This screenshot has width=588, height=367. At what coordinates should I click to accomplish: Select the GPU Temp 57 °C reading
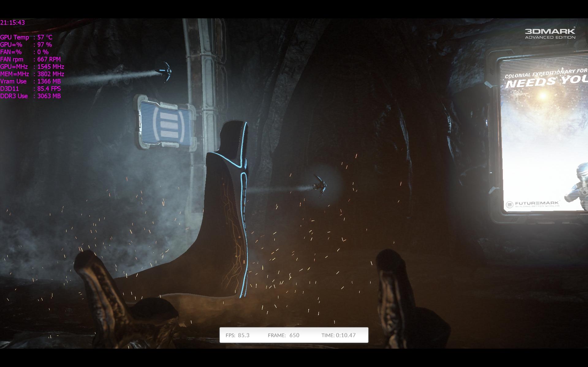pos(26,37)
